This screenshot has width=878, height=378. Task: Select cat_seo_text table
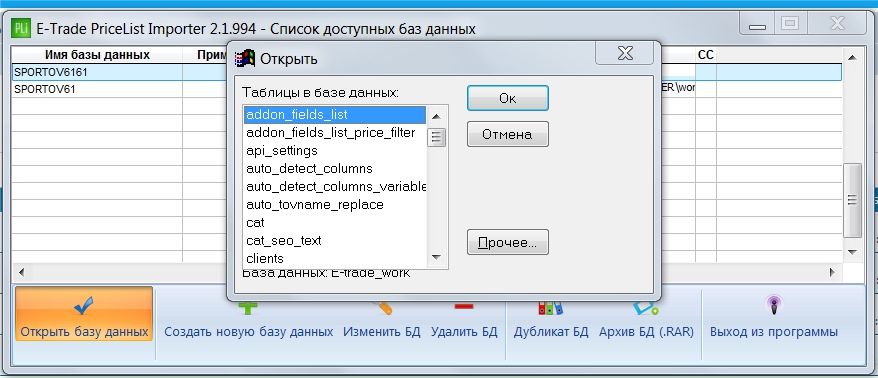coord(335,240)
